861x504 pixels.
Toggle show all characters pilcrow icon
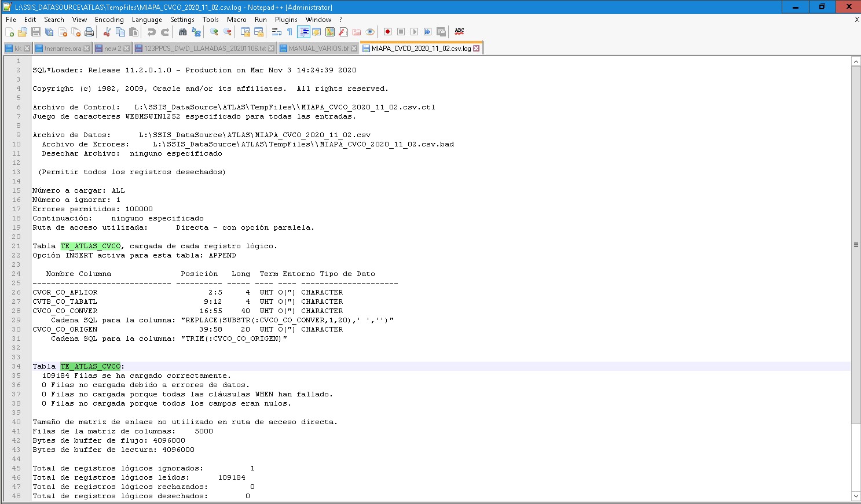(290, 32)
